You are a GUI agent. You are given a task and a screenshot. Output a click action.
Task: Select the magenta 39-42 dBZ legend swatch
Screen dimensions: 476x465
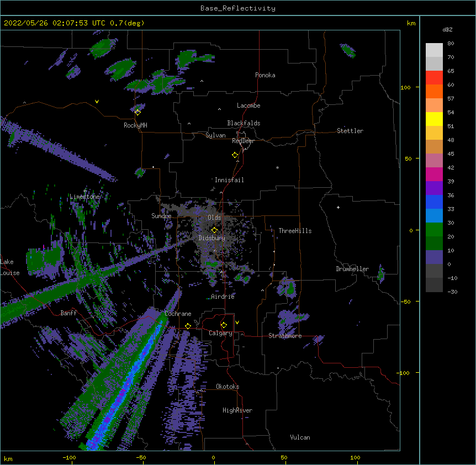[434, 174]
